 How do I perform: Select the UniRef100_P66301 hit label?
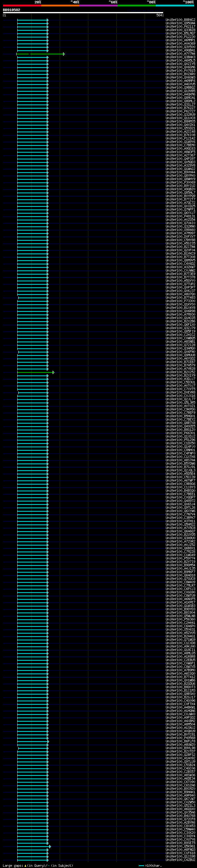point(180,433)
